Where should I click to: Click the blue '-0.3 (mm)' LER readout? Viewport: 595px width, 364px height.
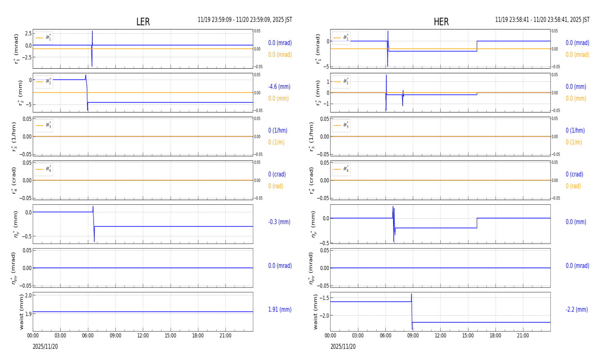point(279,222)
